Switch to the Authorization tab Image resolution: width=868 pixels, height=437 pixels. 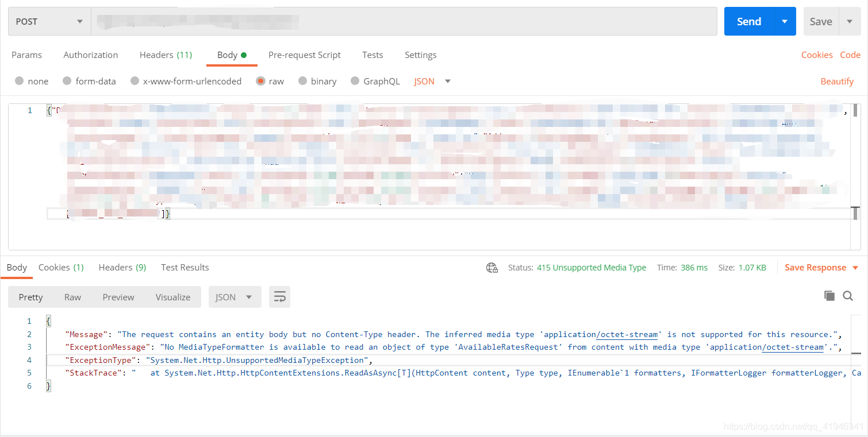pos(91,55)
